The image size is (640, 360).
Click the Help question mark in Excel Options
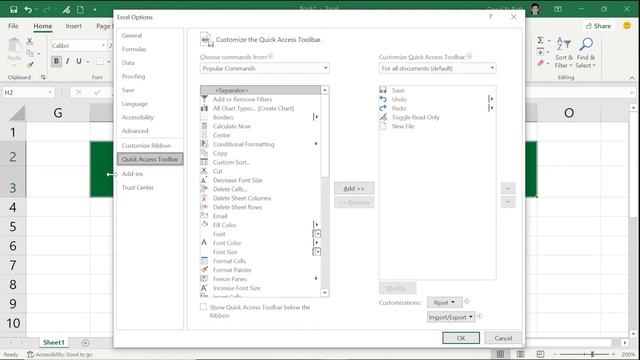490,17
